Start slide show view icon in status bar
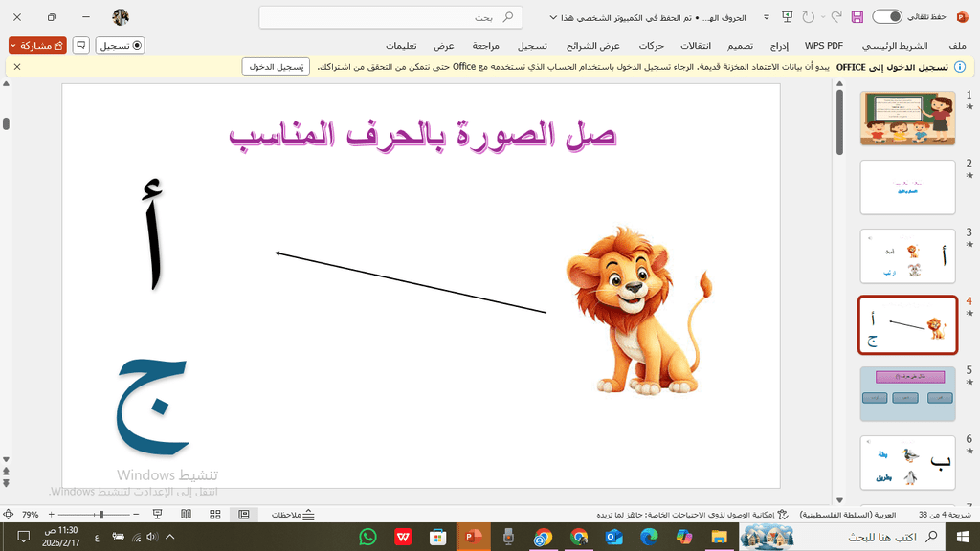Screen dimensions: 980x551 tap(158, 514)
